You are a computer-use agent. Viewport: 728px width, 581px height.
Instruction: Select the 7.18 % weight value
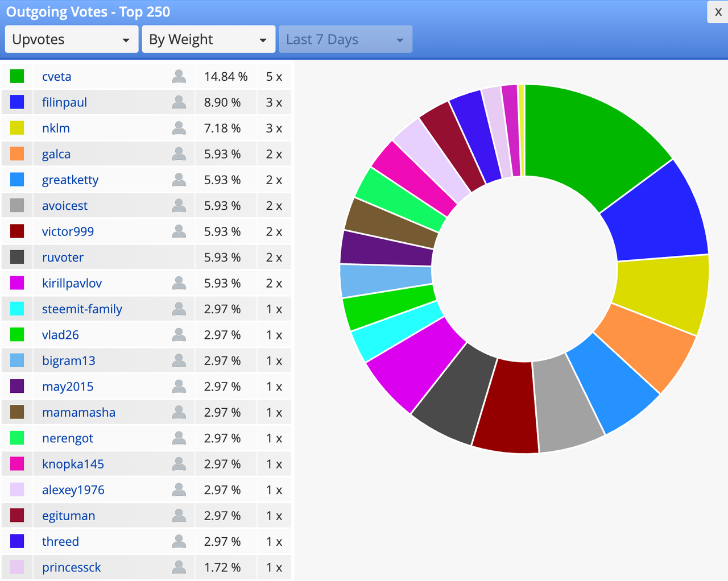pyautogui.click(x=222, y=128)
